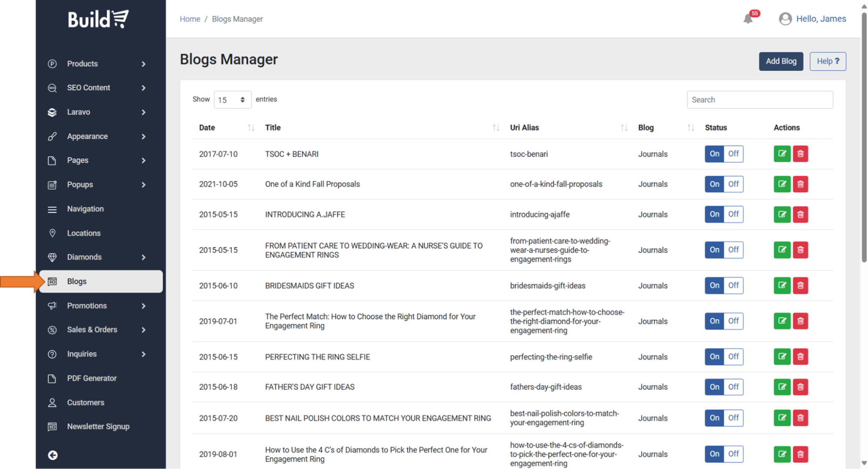Open the notifications bell icon
The width and height of the screenshot is (868, 469).
click(748, 19)
